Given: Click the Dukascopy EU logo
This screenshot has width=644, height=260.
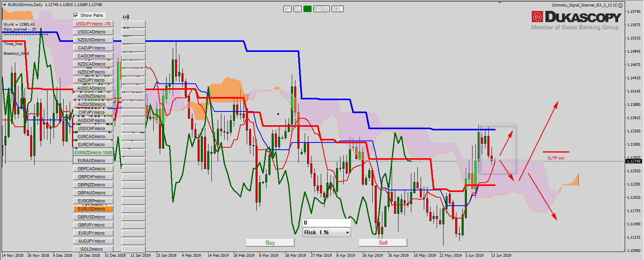Looking at the screenshot, I should click(x=537, y=17).
